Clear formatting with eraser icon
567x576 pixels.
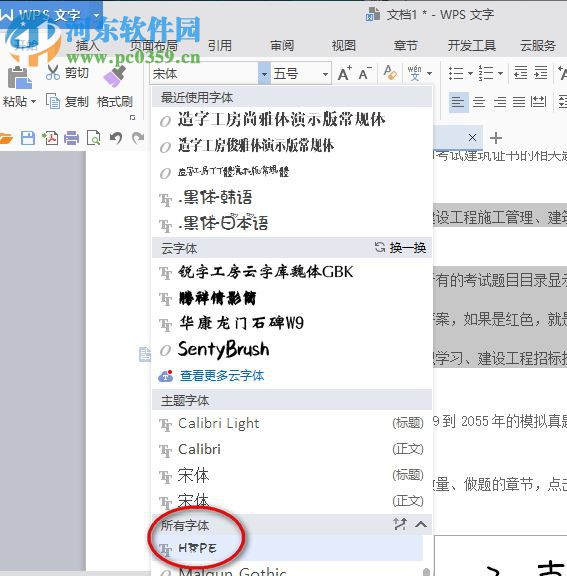[390, 73]
